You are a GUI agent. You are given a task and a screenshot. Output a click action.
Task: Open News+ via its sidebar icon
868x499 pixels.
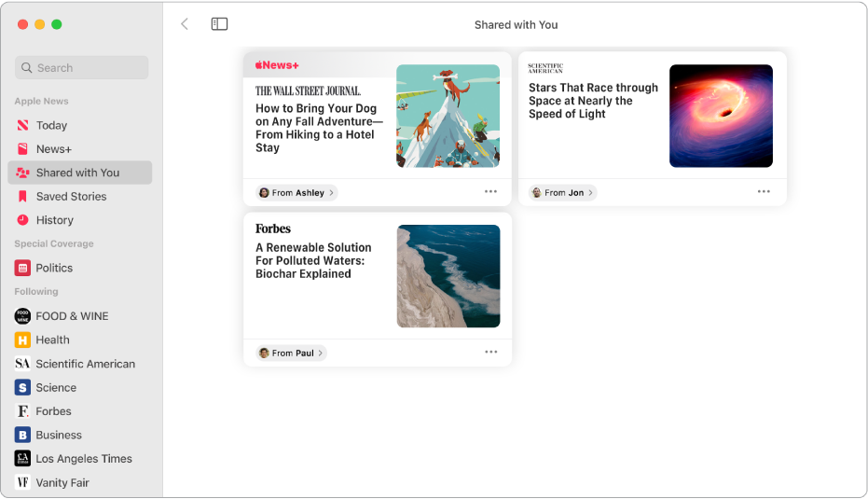[x=22, y=149]
